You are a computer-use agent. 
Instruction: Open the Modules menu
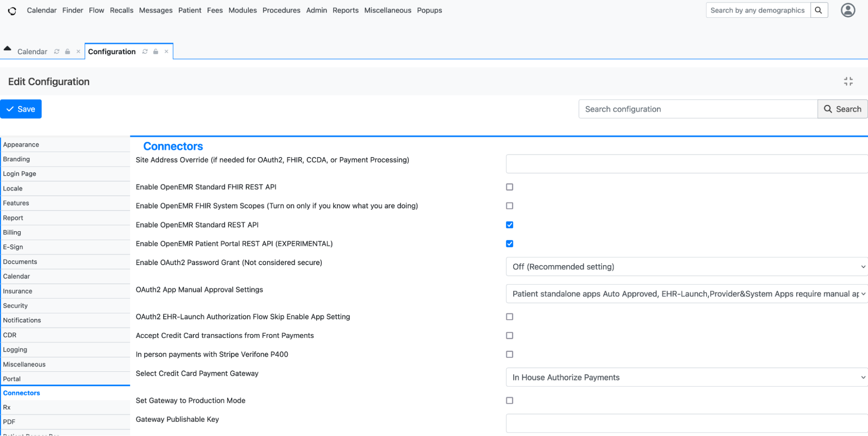click(242, 10)
